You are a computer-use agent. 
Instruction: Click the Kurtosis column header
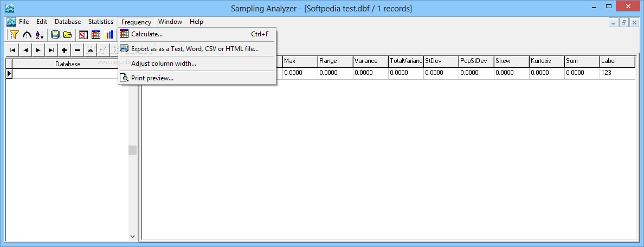(x=546, y=61)
